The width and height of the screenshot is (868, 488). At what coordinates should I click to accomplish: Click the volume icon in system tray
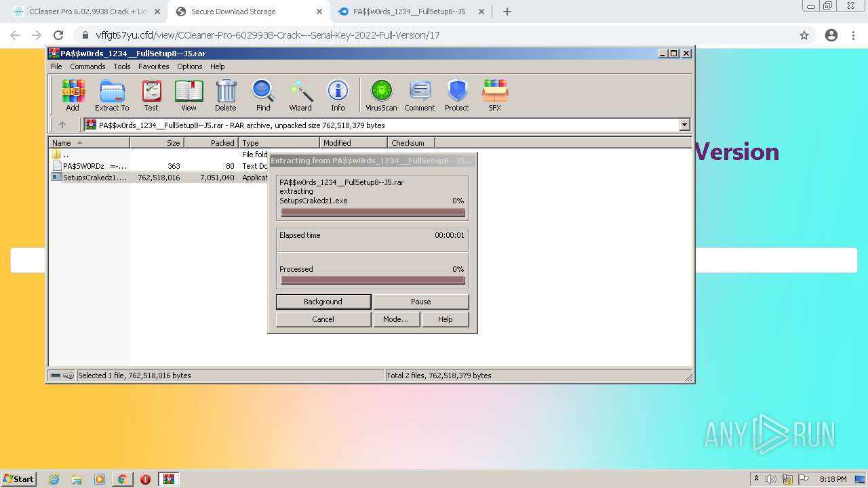click(771, 479)
